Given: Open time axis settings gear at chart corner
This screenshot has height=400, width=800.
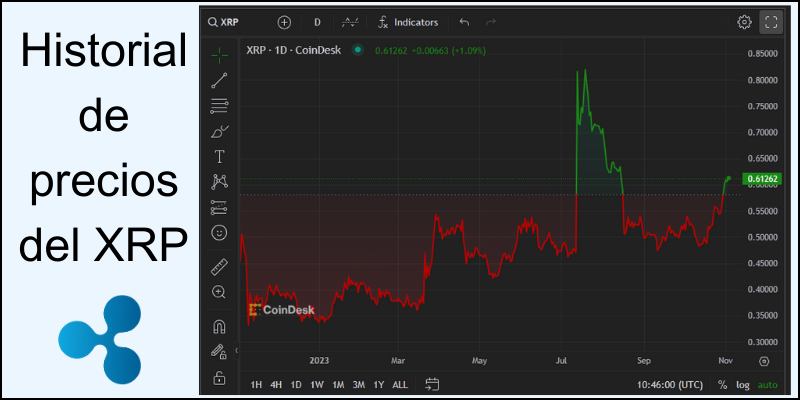Looking at the screenshot, I should tap(764, 361).
